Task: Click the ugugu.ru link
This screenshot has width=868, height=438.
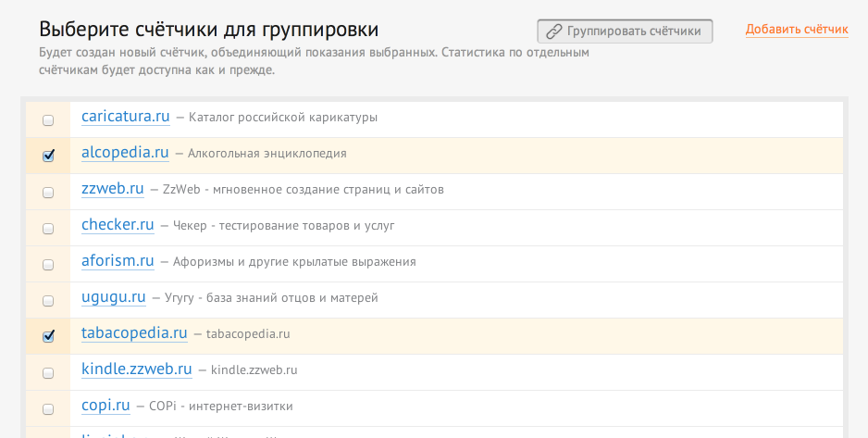Action: click(x=114, y=297)
